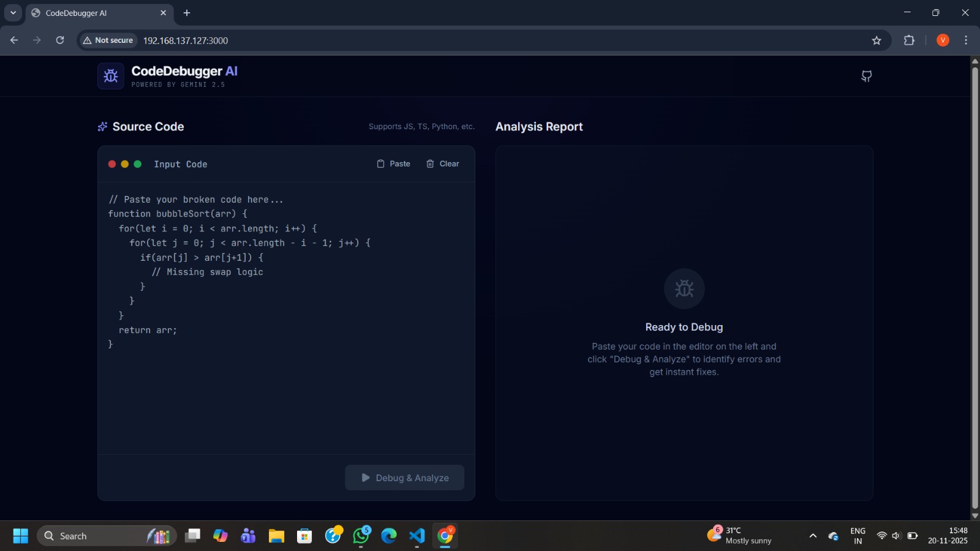The width and height of the screenshot is (980, 551).
Task: Open the tab search chevron dropdown
Action: (x=13, y=12)
